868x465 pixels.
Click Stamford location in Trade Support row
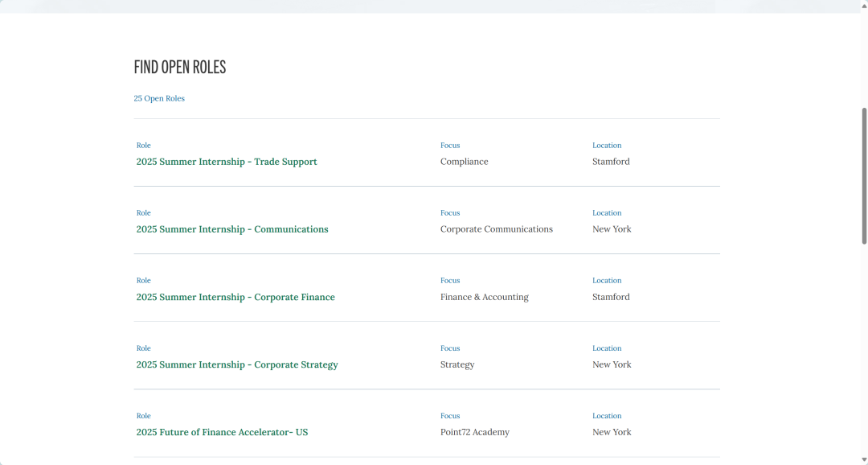click(611, 162)
